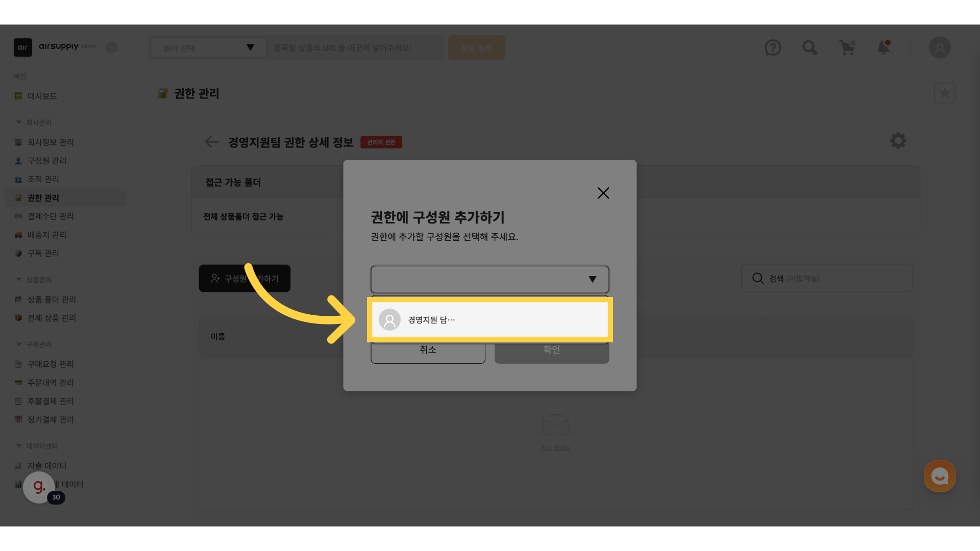980x551 pixels.
Task: Click the help question mark icon
Action: [773, 48]
